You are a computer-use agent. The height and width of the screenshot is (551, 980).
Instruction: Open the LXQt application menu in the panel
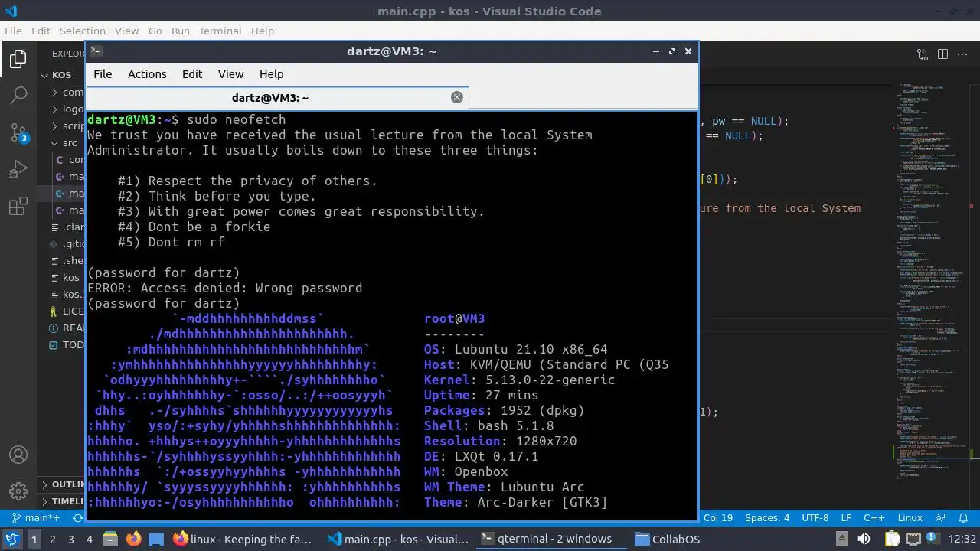pos(12,539)
